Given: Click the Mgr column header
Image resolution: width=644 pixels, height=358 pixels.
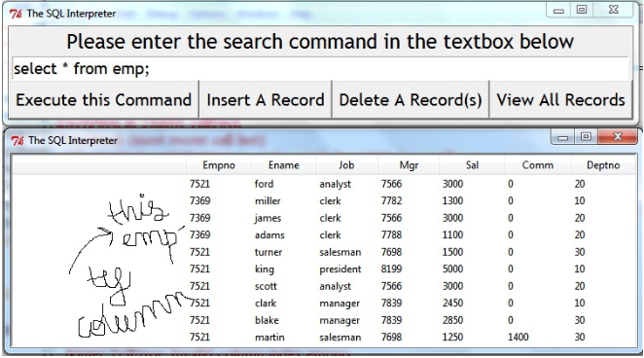Looking at the screenshot, I should [409, 165].
